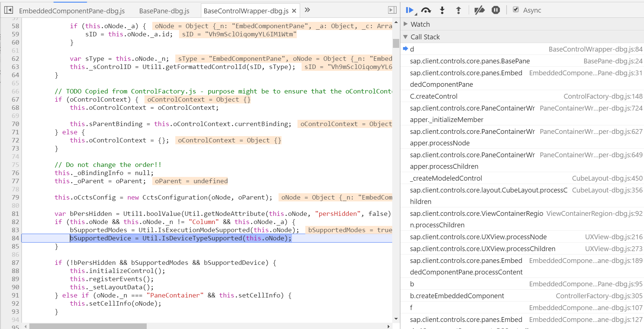The height and width of the screenshot is (329, 644).
Task: Click the highlighted line 84 code
Action: [x=181, y=238]
